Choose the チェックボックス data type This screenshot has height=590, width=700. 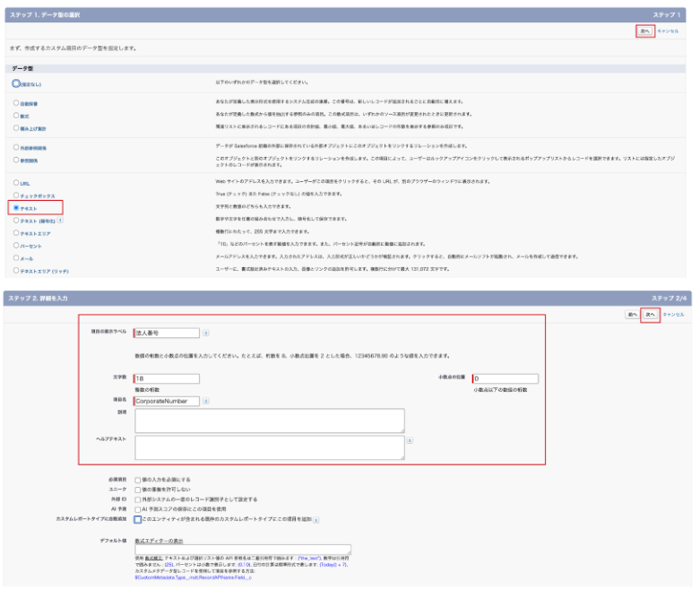tap(16, 195)
